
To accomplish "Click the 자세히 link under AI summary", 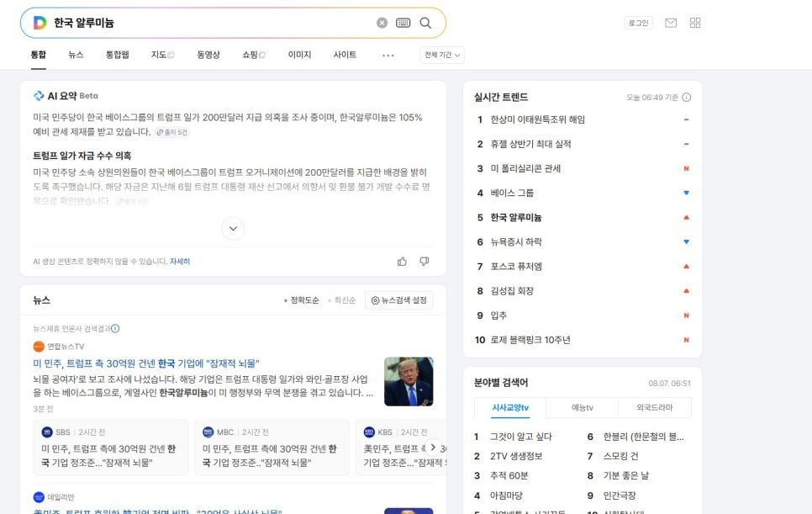I will pos(180,262).
